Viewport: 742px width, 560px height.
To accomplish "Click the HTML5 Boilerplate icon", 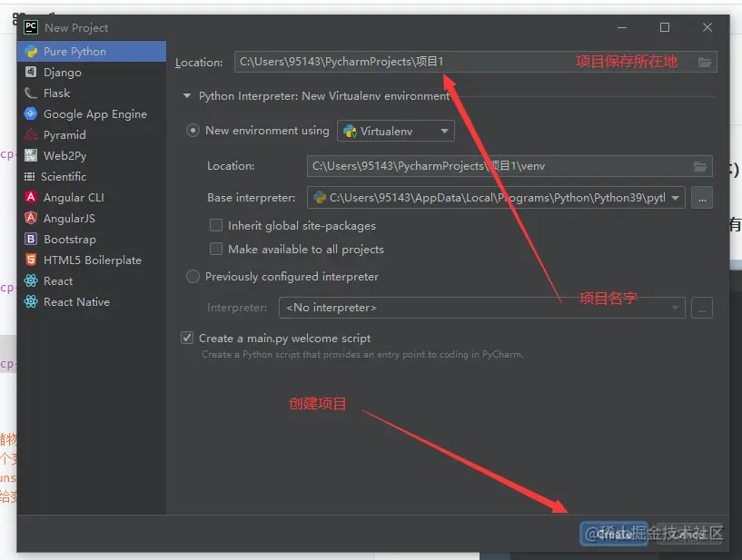I will tap(31, 260).
